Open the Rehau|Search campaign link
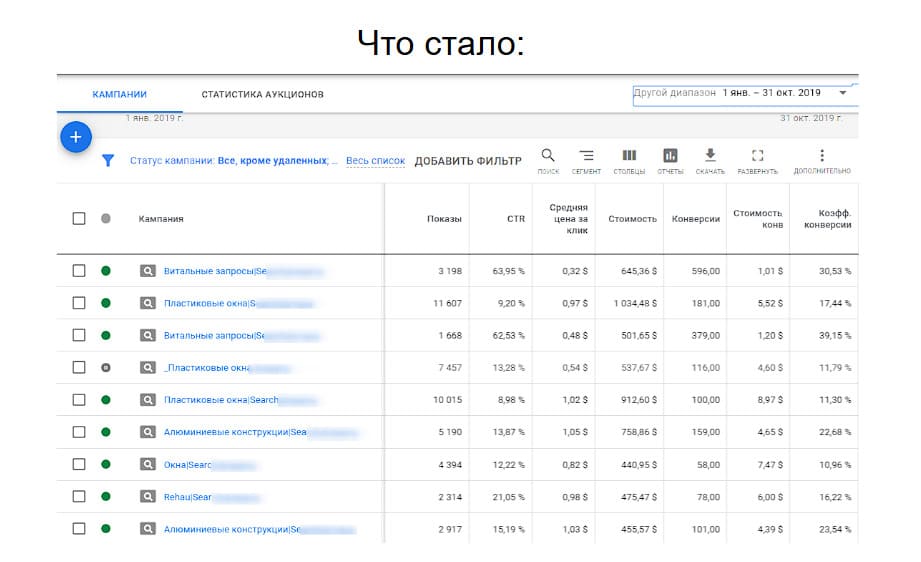This screenshot has height=562, width=921. pos(187,497)
